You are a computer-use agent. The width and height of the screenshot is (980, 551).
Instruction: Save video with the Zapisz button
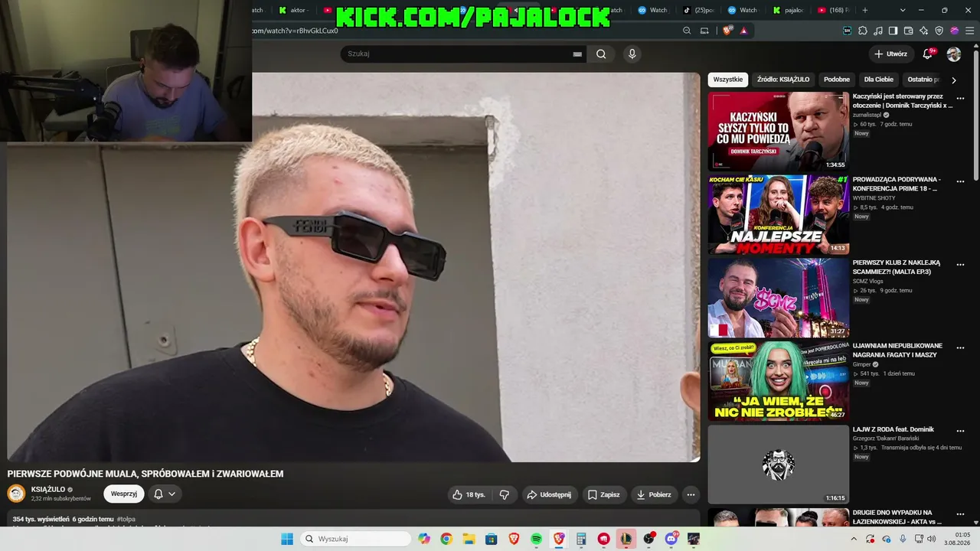coord(604,494)
